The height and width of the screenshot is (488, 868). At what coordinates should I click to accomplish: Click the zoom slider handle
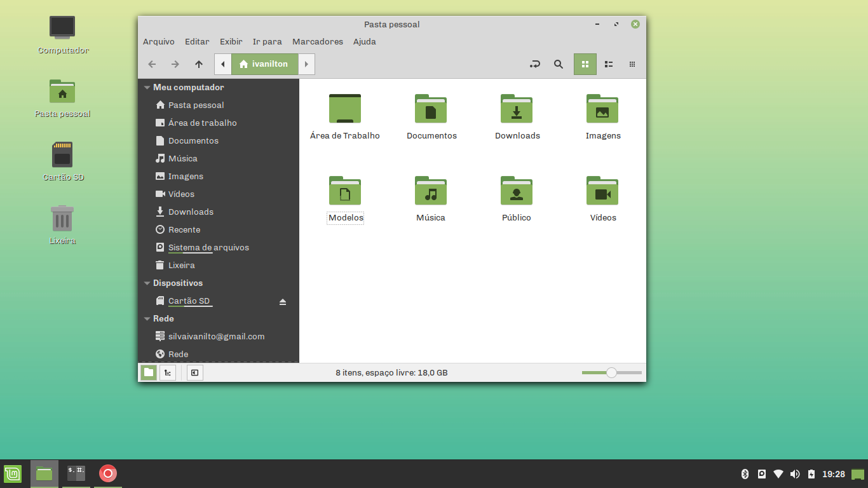(x=611, y=373)
